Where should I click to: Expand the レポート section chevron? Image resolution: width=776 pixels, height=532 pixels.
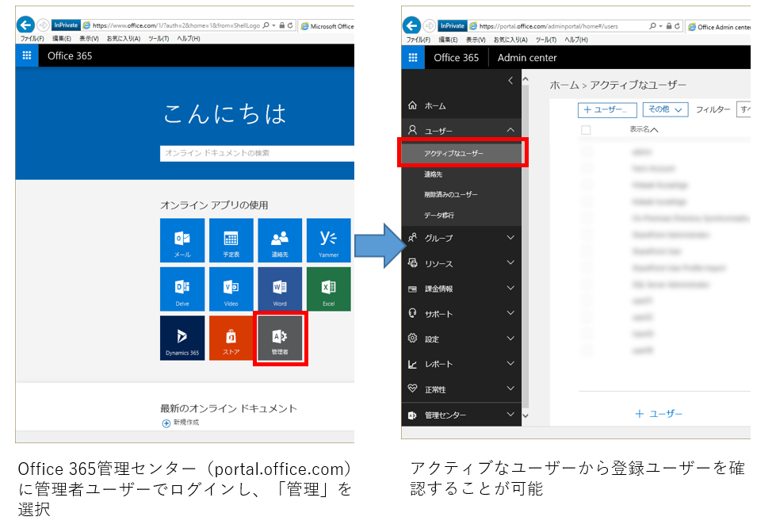pyautogui.click(x=510, y=363)
